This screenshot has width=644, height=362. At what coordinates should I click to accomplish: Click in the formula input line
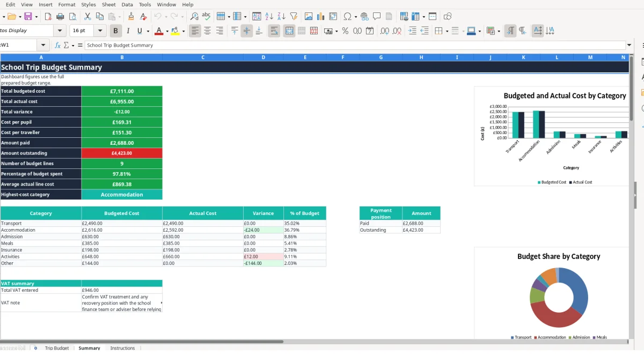[355, 45]
